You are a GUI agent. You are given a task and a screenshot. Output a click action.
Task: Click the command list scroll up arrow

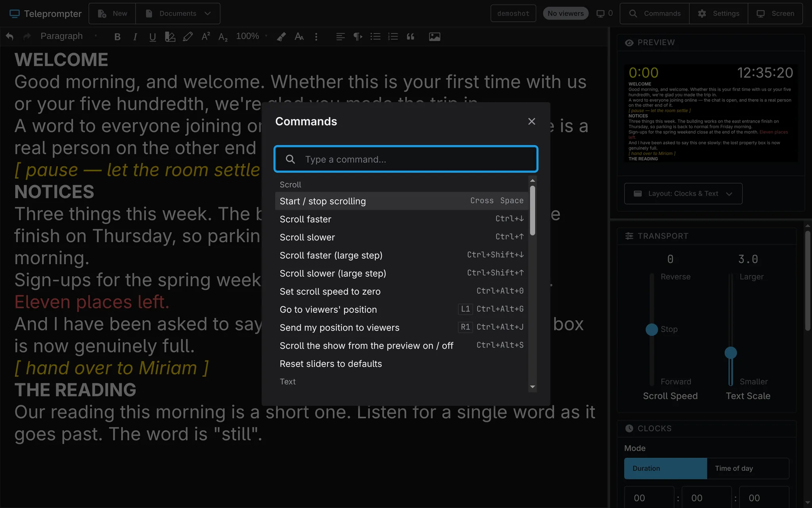tap(532, 181)
